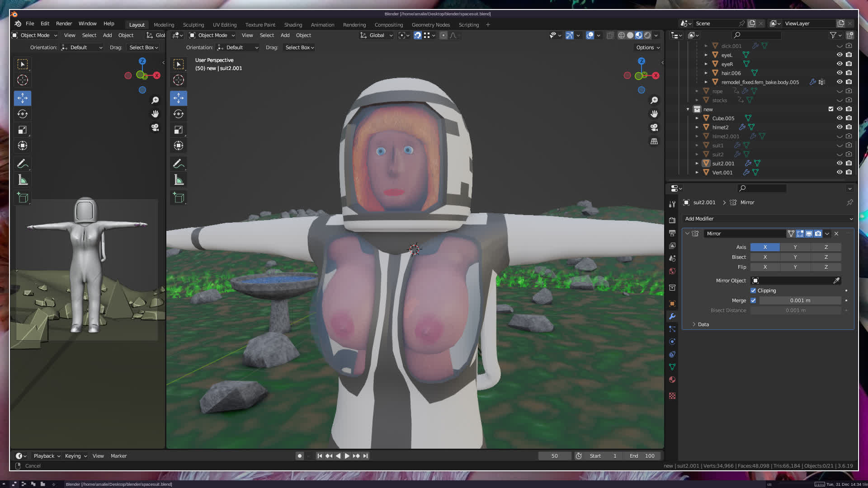The height and width of the screenshot is (488, 868).
Task: Disable the Merge checkbox
Action: [x=753, y=300]
